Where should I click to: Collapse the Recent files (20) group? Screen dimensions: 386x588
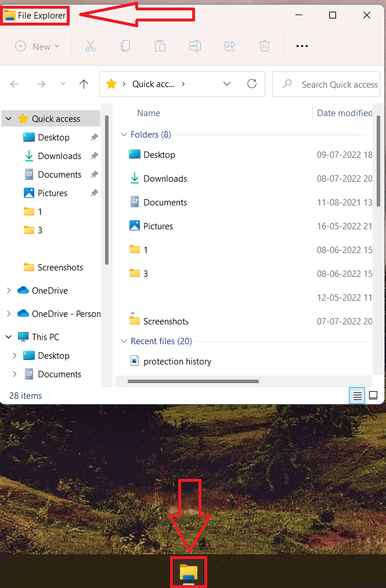pos(124,341)
